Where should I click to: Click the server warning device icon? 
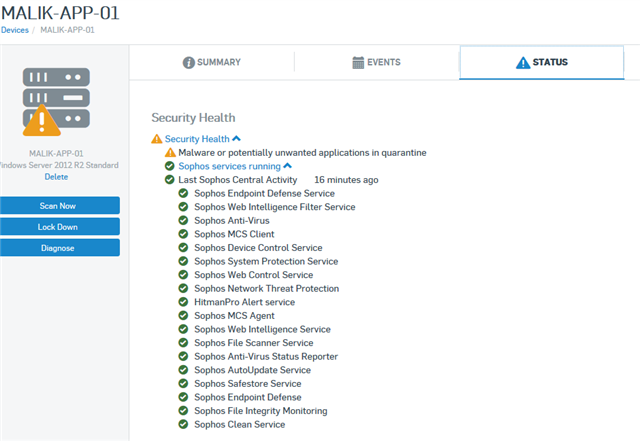click(x=56, y=102)
